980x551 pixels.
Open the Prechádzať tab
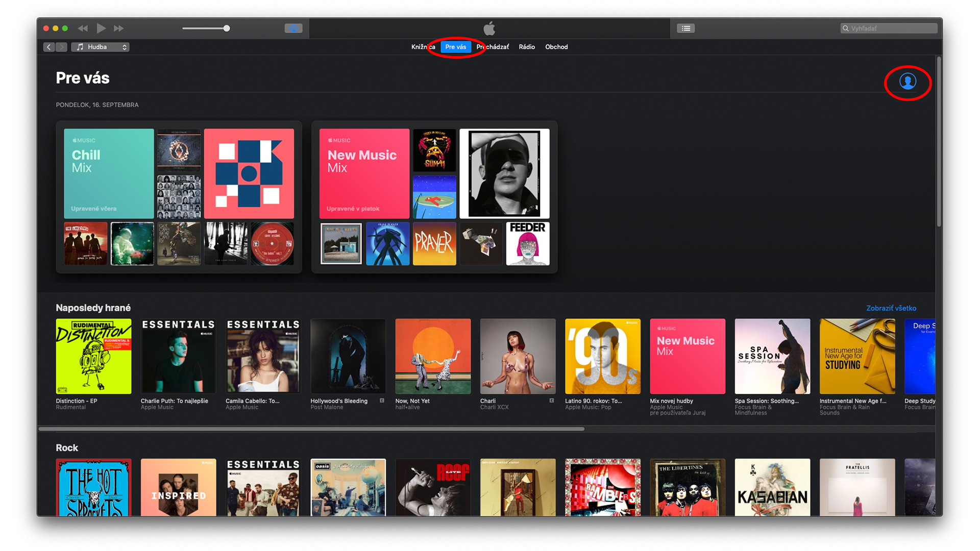coord(493,47)
